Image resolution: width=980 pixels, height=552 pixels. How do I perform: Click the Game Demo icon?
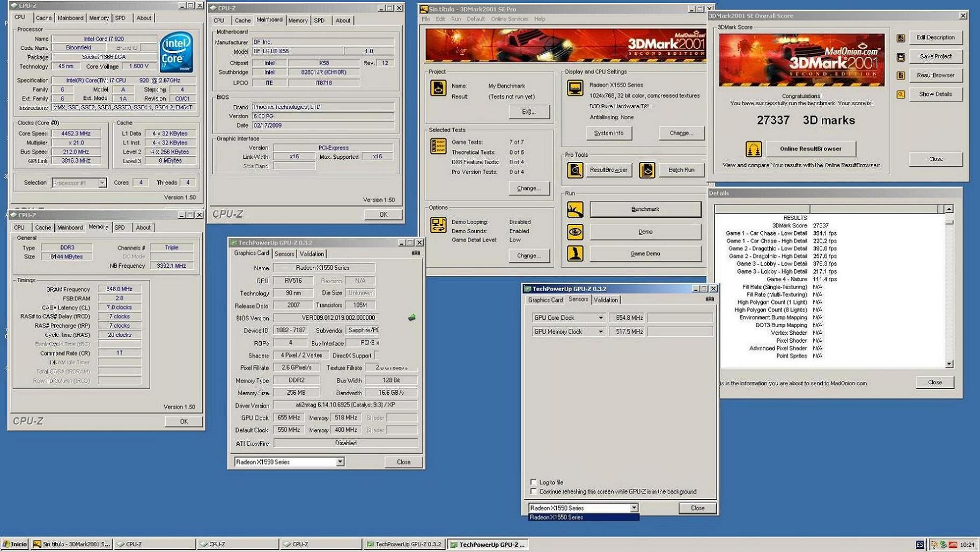(575, 253)
